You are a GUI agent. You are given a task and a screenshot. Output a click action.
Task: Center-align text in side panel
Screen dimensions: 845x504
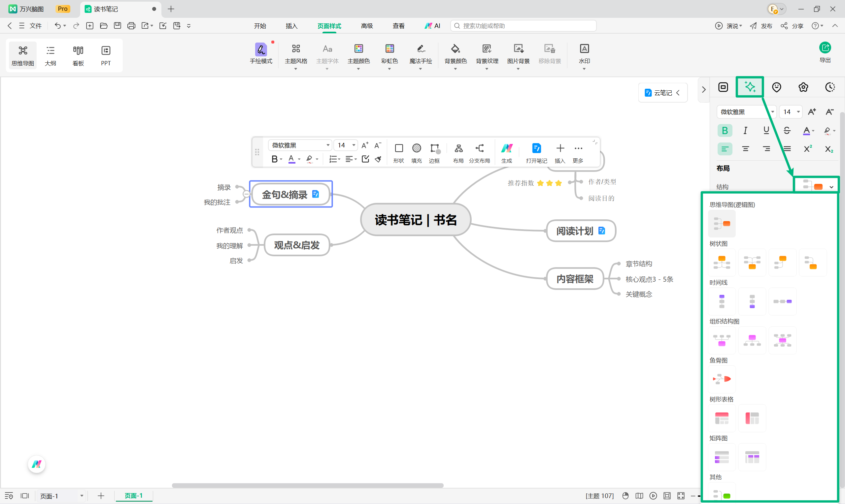click(745, 149)
